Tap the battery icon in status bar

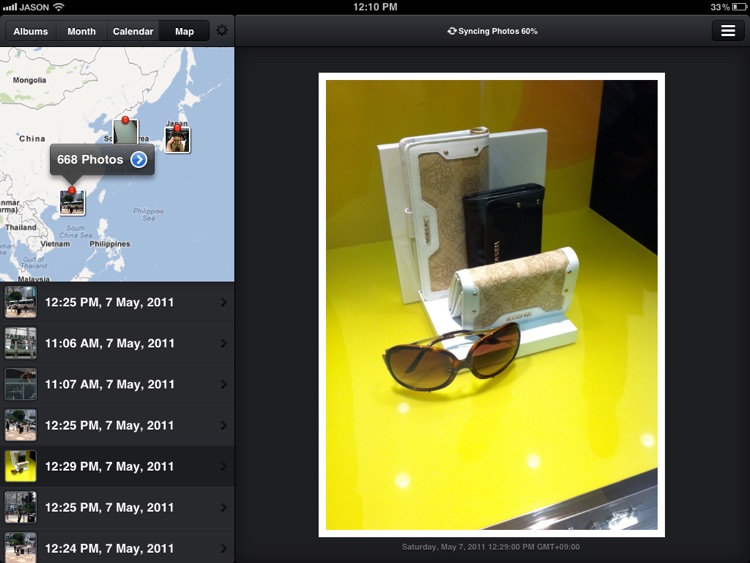tap(739, 7)
